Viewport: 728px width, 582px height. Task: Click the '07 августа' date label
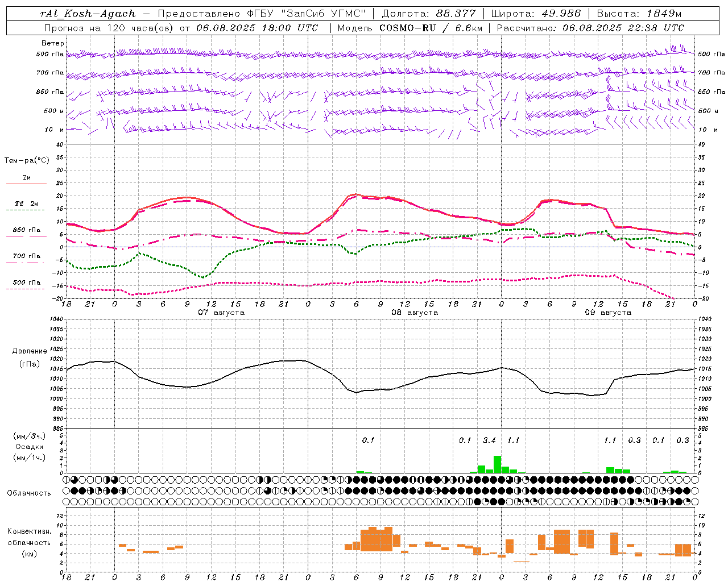(x=221, y=313)
